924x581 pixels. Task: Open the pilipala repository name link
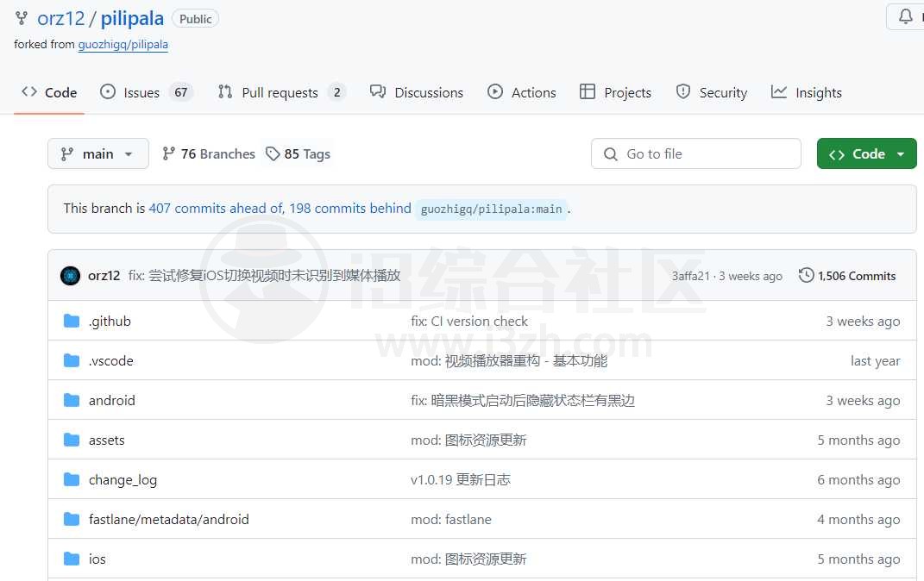click(132, 18)
